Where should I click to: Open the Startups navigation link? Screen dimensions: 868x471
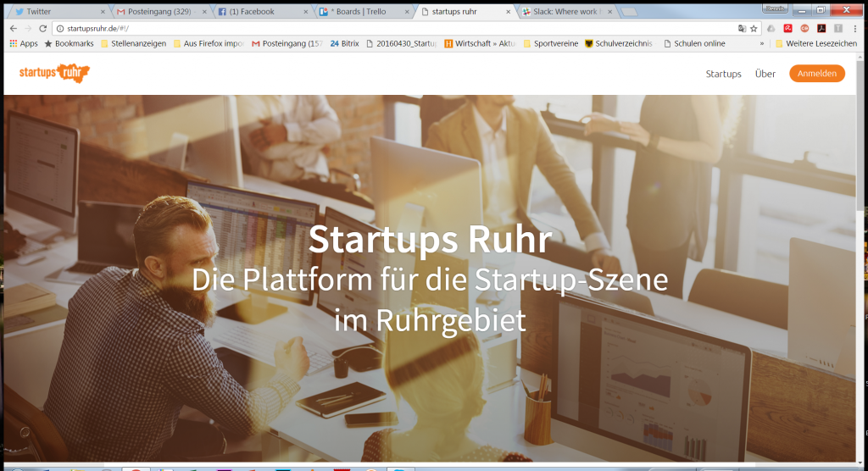pyautogui.click(x=724, y=74)
